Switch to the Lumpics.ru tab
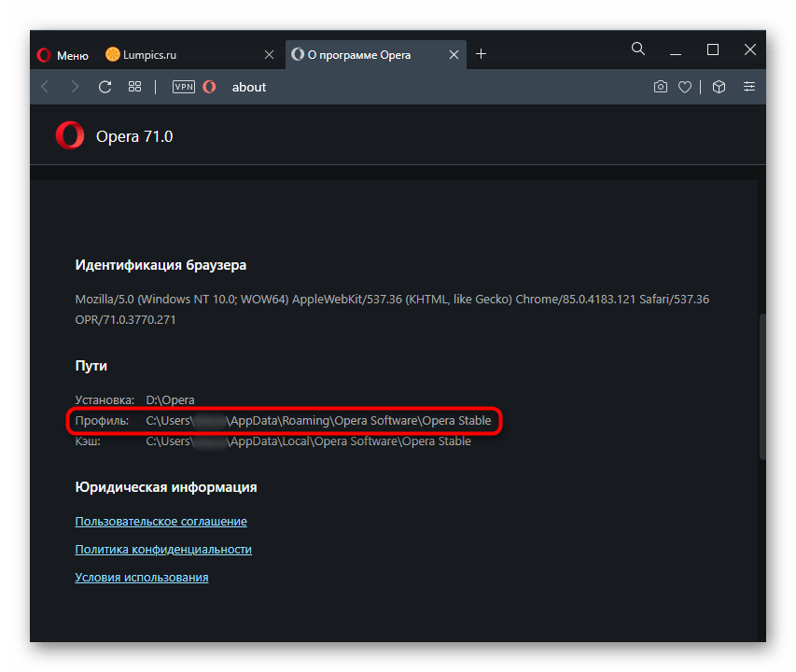The image size is (796, 672). click(x=190, y=55)
